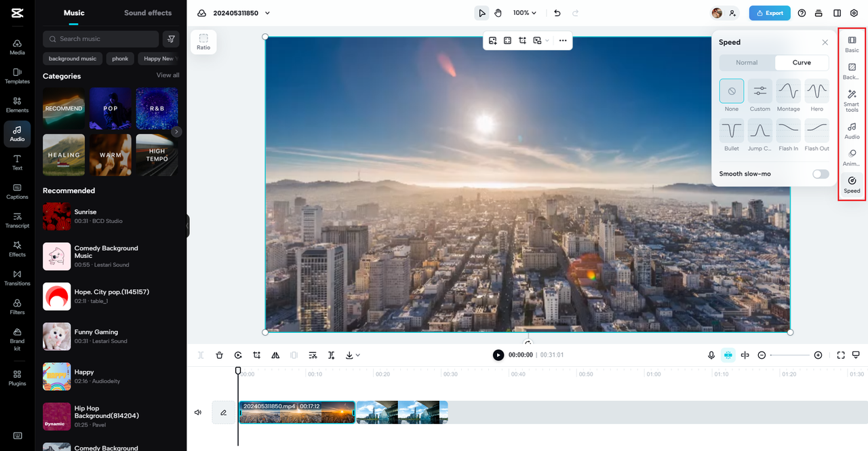Expand the replace-media dropdown arrow above preview
868x451 pixels.
(x=547, y=41)
